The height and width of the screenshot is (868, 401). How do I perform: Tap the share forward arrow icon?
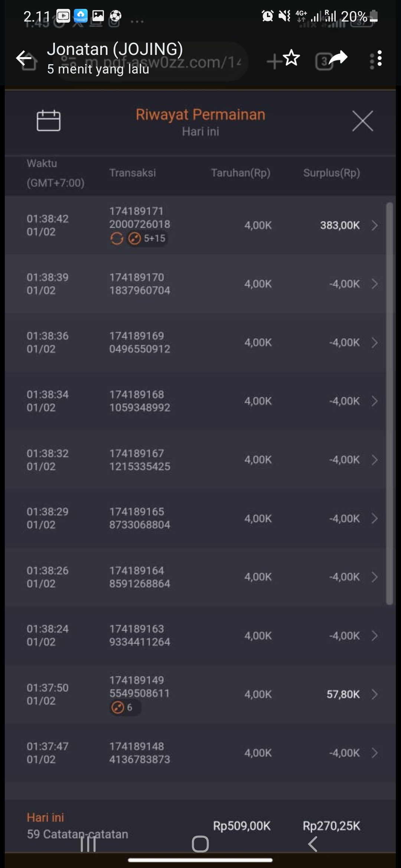coord(338,57)
